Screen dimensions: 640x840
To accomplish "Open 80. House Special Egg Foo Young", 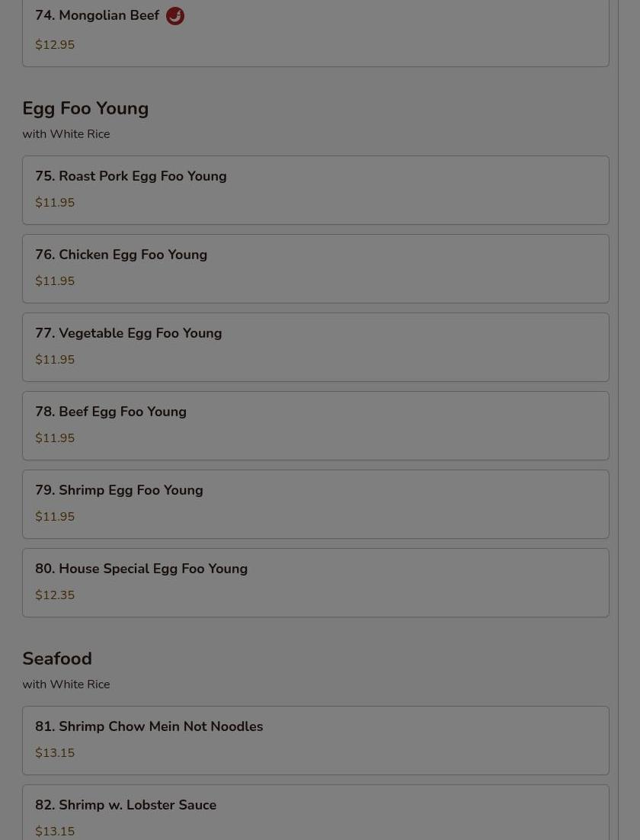I will [315, 583].
